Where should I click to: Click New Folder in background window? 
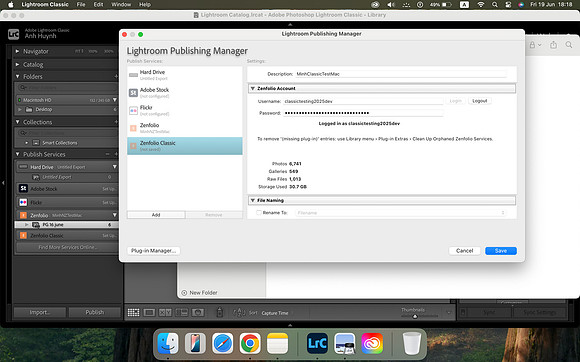[x=199, y=292]
